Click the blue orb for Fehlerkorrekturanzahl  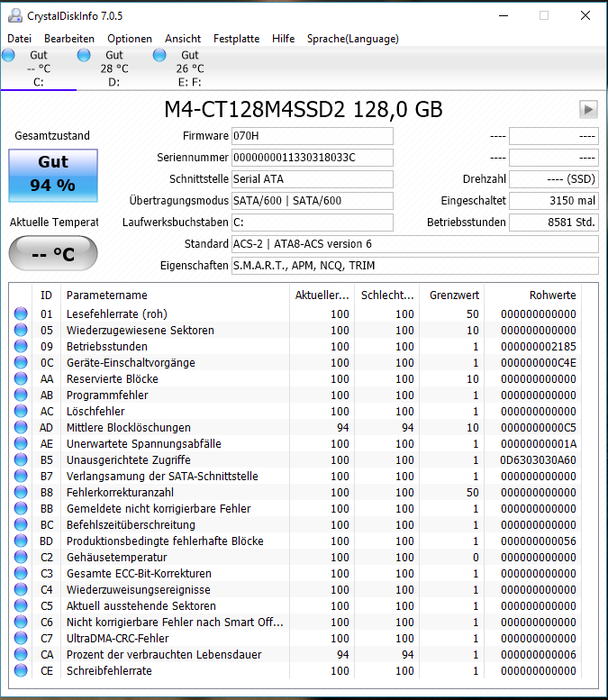(21, 493)
